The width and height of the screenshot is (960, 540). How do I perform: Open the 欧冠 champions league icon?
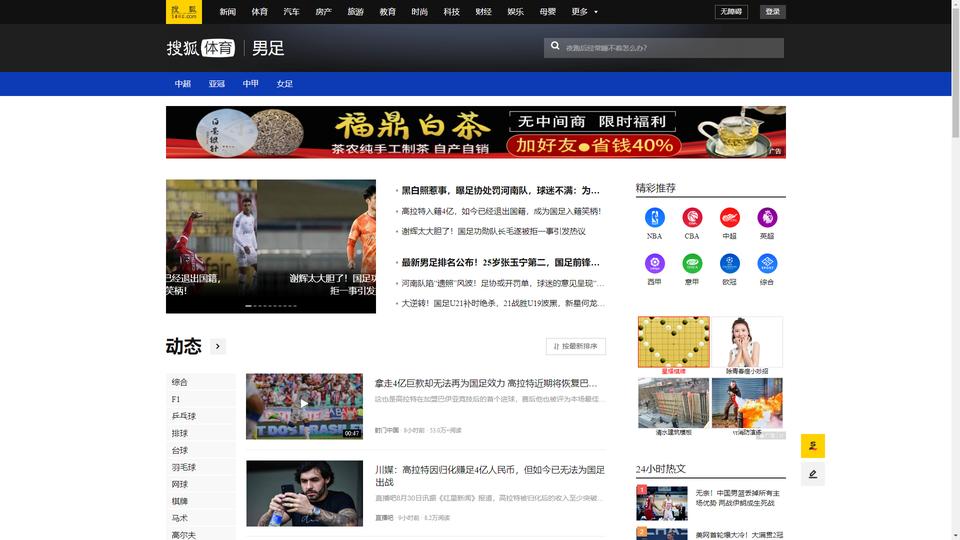coord(729,263)
